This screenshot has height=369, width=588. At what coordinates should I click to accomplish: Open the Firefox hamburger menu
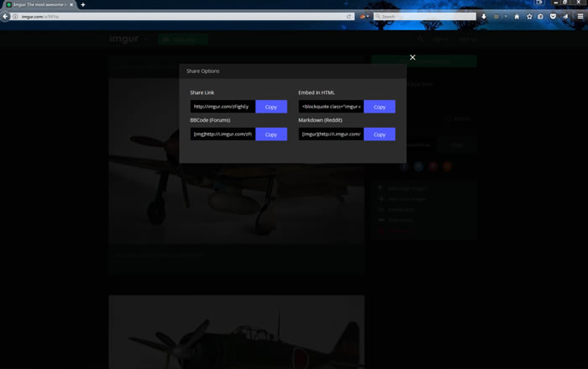click(580, 17)
